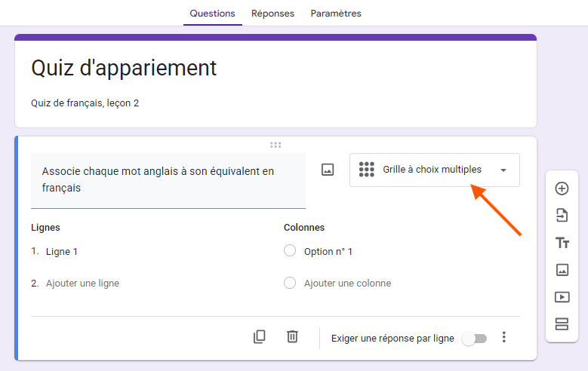Duplicate this question
The height and width of the screenshot is (371, 588).
click(260, 337)
